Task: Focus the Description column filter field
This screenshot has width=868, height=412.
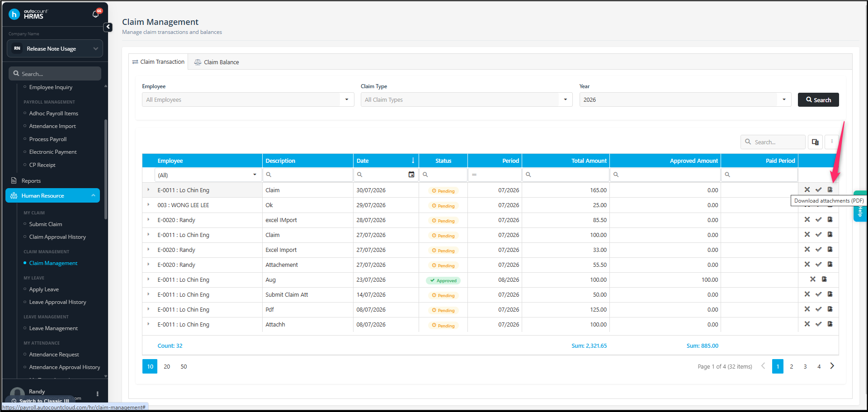Action: [308, 175]
